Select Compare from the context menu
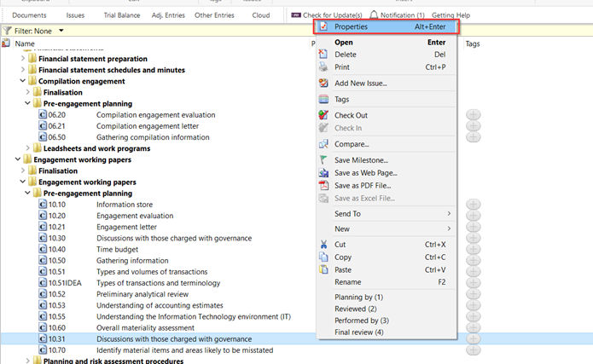Screen dimensions: 593x364 [352, 144]
